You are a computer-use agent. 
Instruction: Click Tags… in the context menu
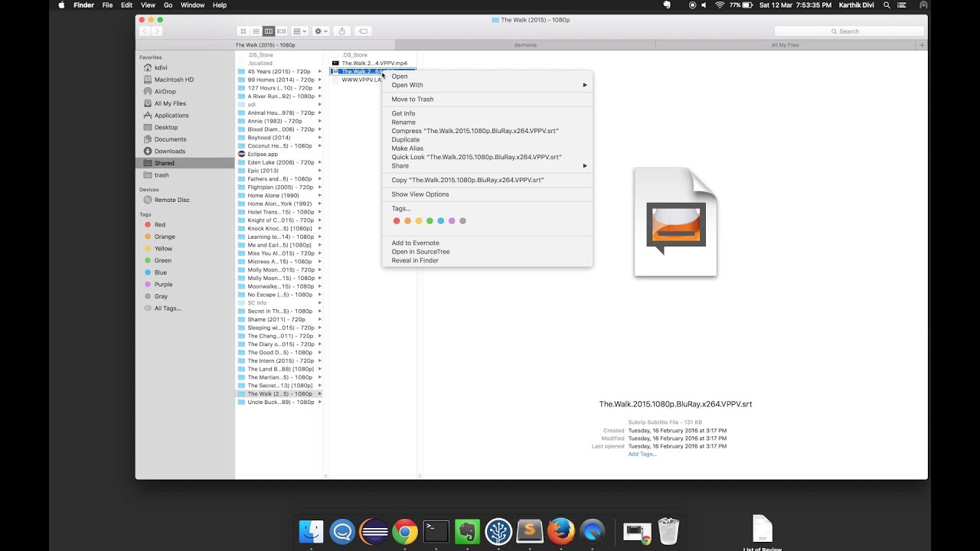coord(487,208)
